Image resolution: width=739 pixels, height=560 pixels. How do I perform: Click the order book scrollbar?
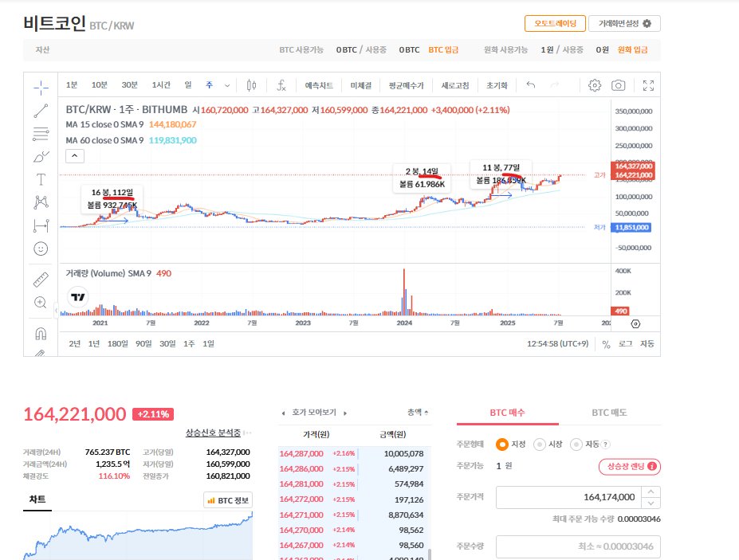430,554
